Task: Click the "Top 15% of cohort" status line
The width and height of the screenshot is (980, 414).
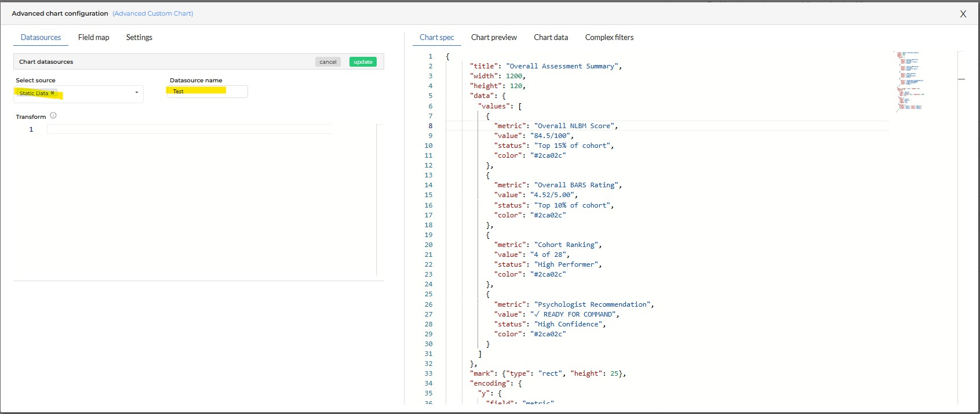Action: pyautogui.click(x=554, y=146)
